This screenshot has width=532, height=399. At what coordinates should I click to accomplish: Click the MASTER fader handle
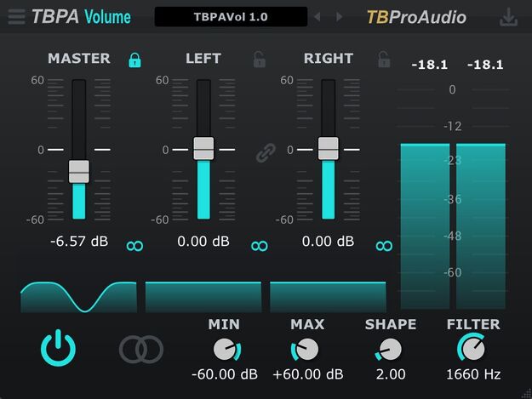[x=79, y=172]
